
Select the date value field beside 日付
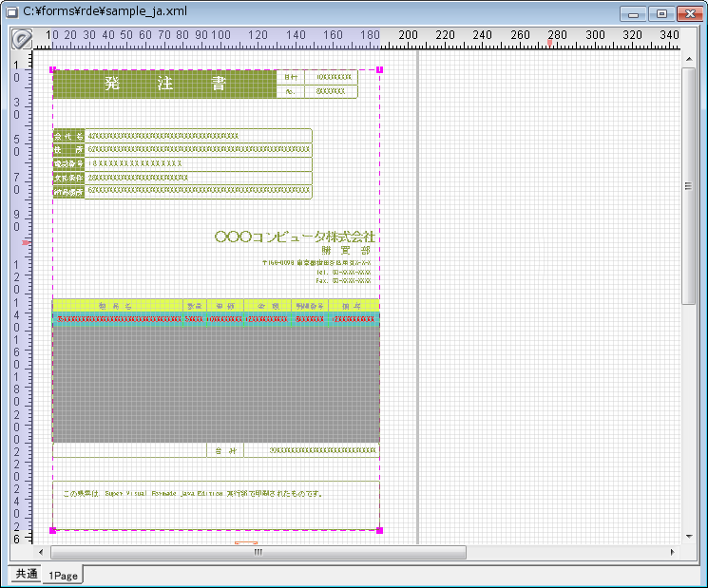(x=332, y=77)
